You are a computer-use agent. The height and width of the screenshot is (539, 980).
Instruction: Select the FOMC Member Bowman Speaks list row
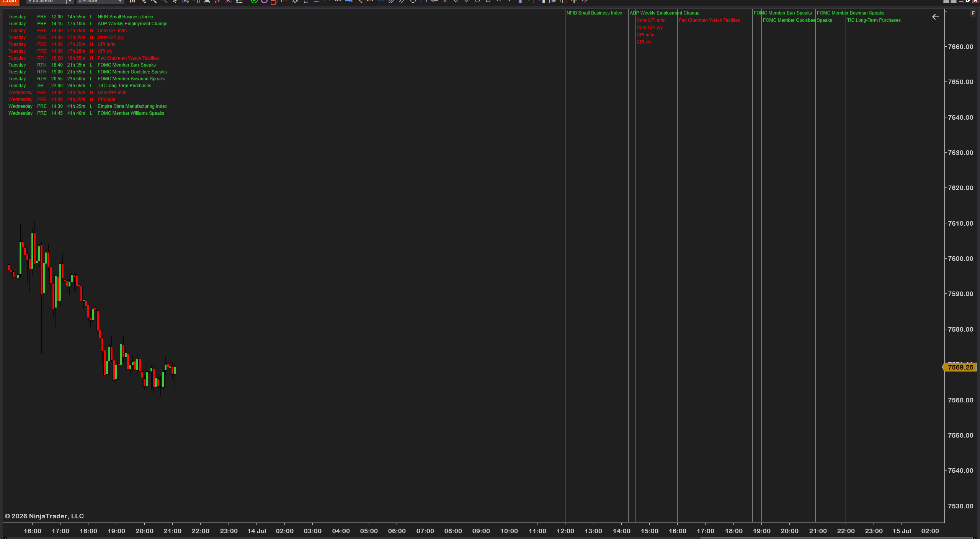click(x=87, y=79)
